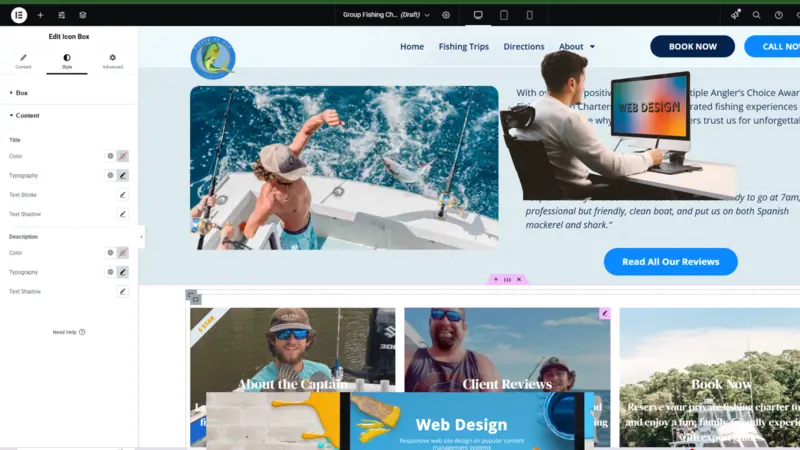
Task: Edit Title Text Stroke pencil
Action: tap(122, 195)
